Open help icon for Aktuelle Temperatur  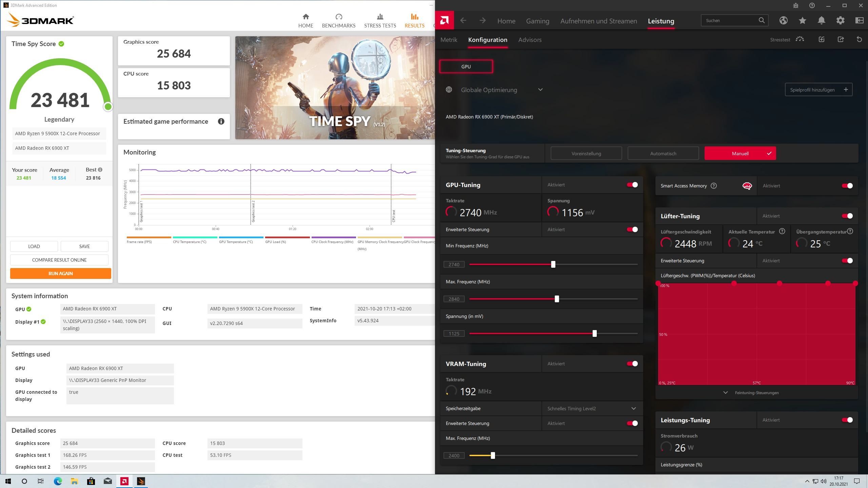(x=782, y=231)
